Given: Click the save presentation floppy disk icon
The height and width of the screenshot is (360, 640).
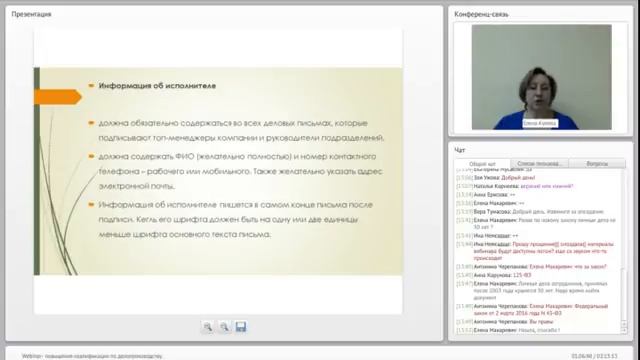Looking at the screenshot, I should click(x=241, y=327).
